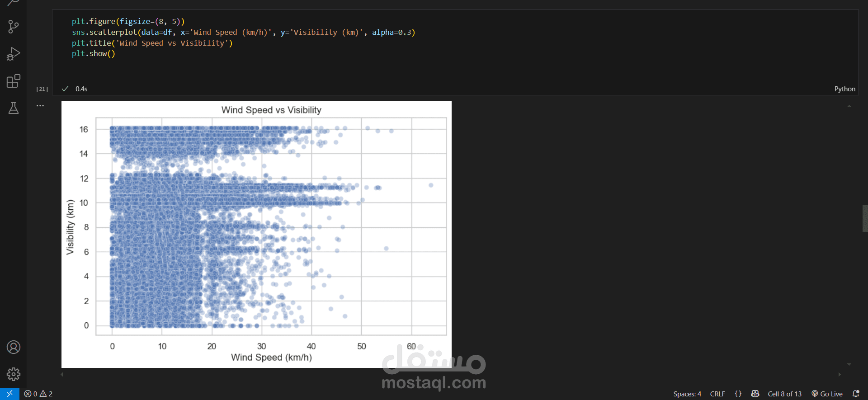
Task: Show problems via errors and warnings indicator
Action: [x=38, y=394]
